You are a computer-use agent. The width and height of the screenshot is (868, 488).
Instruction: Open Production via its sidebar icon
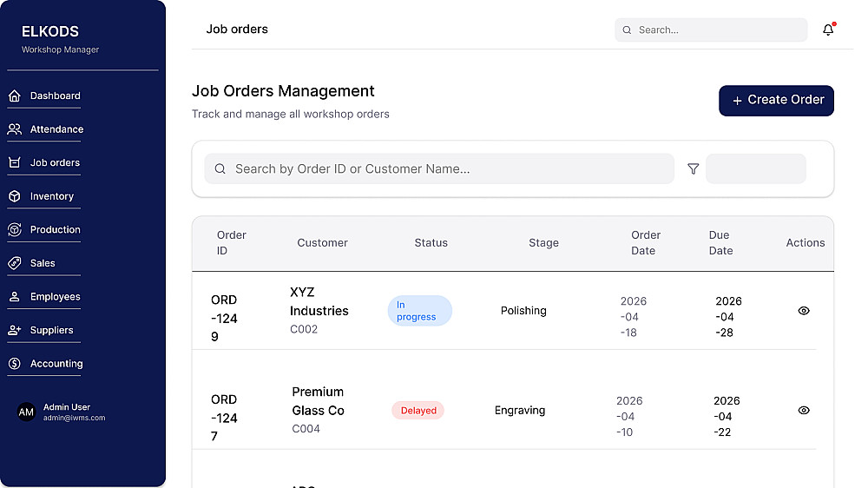tap(14, 230)
